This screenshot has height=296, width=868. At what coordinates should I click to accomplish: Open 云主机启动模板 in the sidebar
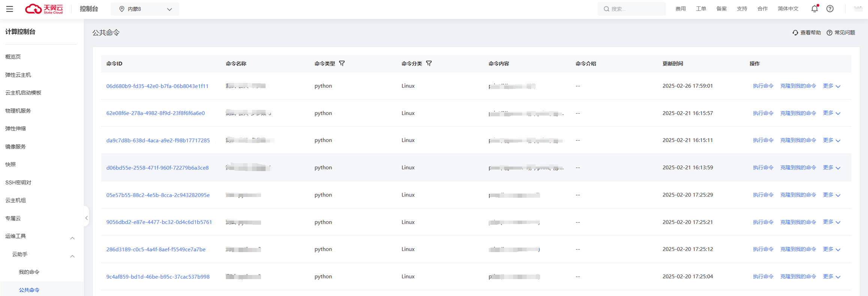coord(23,93)
